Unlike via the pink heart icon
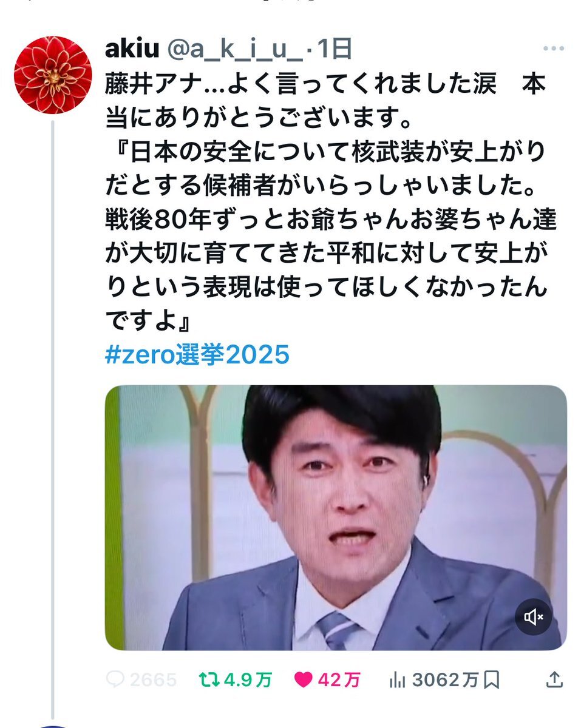This screenshot has height=728, width=581. click(303, 680)
